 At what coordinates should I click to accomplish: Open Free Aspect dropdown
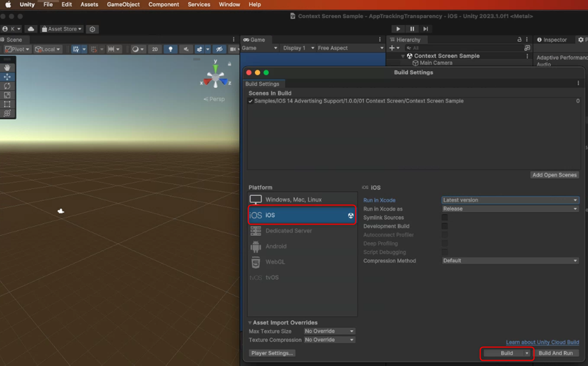click(350, 48)
